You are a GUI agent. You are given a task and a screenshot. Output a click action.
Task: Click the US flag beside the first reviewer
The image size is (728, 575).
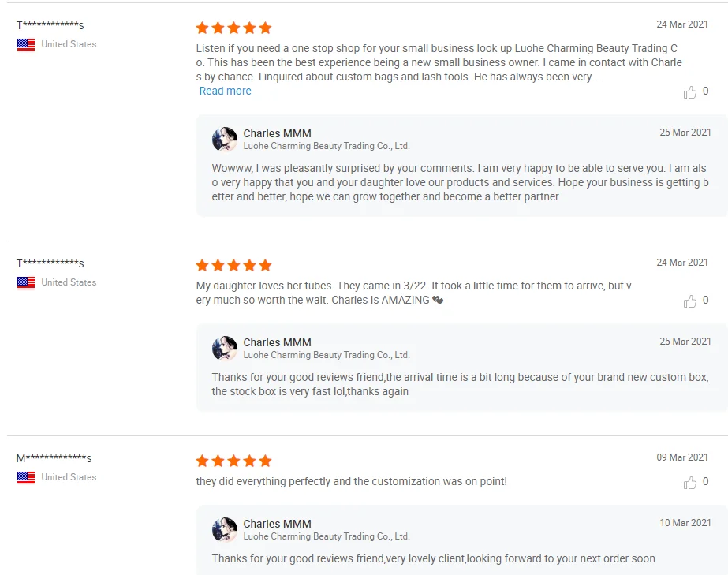click(26, 45)
